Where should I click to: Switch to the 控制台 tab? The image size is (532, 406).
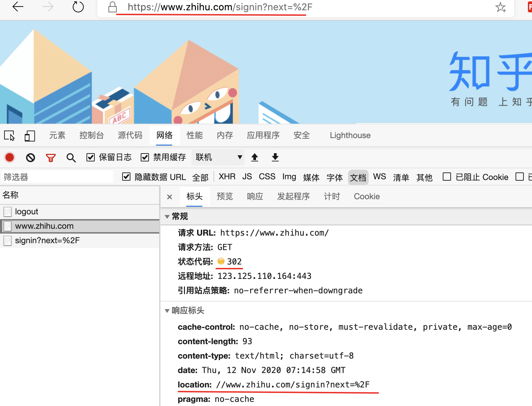[91, 135]
